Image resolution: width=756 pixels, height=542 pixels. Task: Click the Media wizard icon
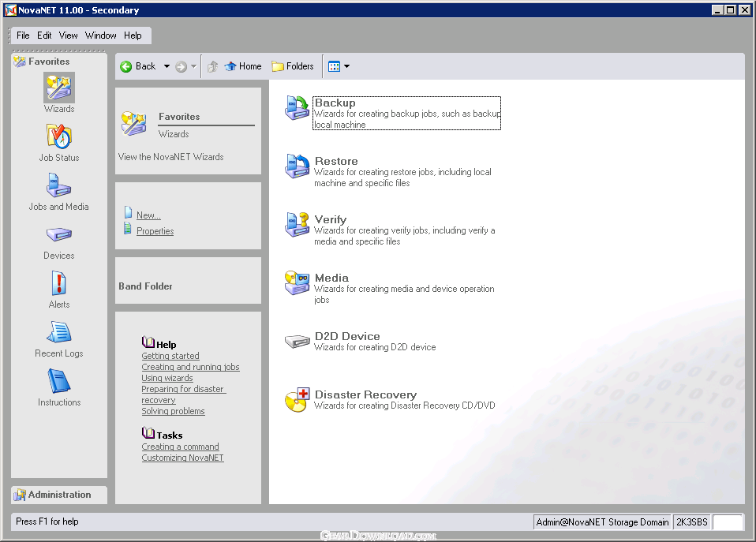297,282
